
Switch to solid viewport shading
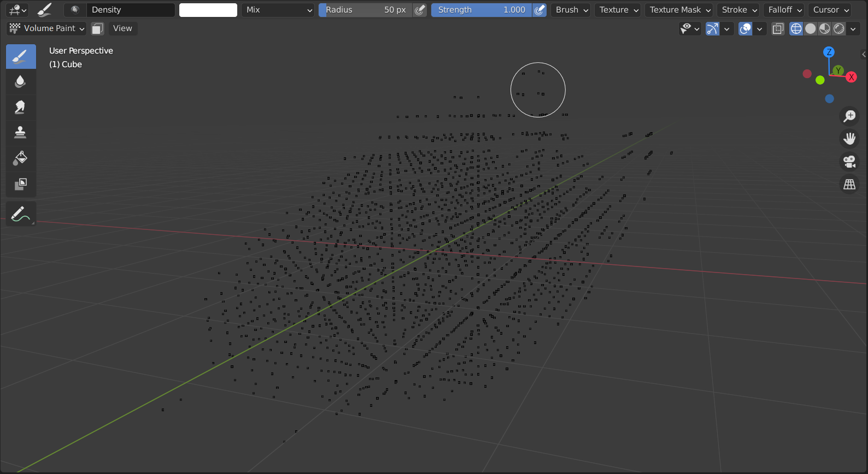(x=811, y=28)
